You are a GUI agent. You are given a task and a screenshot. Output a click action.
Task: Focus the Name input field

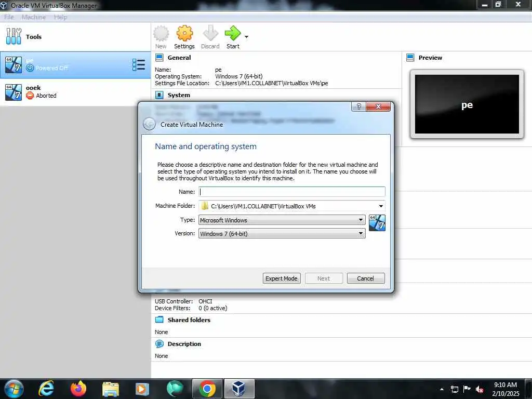pyautogui.click(x=292, y=192)
